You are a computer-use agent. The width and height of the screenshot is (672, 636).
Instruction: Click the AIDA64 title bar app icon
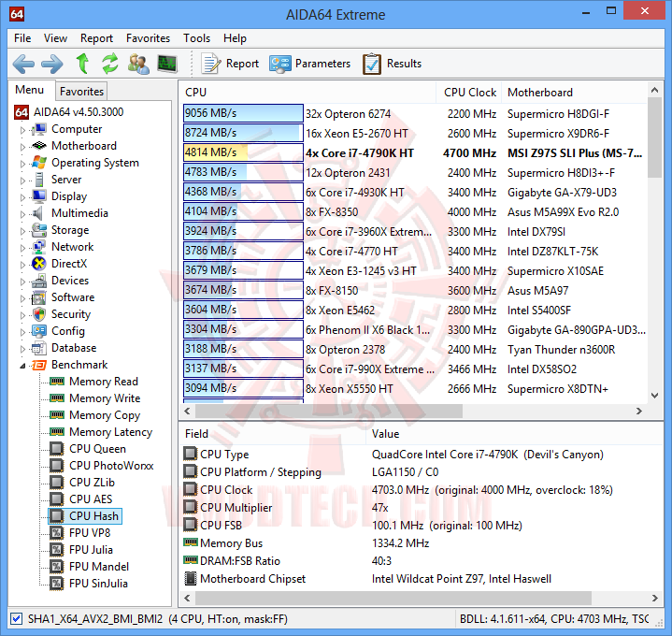pos(17,14)
